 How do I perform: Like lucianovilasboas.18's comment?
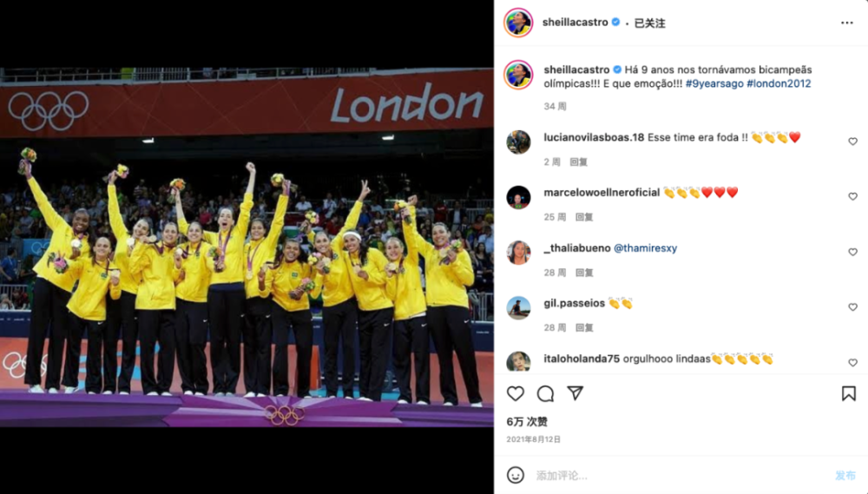852,142
